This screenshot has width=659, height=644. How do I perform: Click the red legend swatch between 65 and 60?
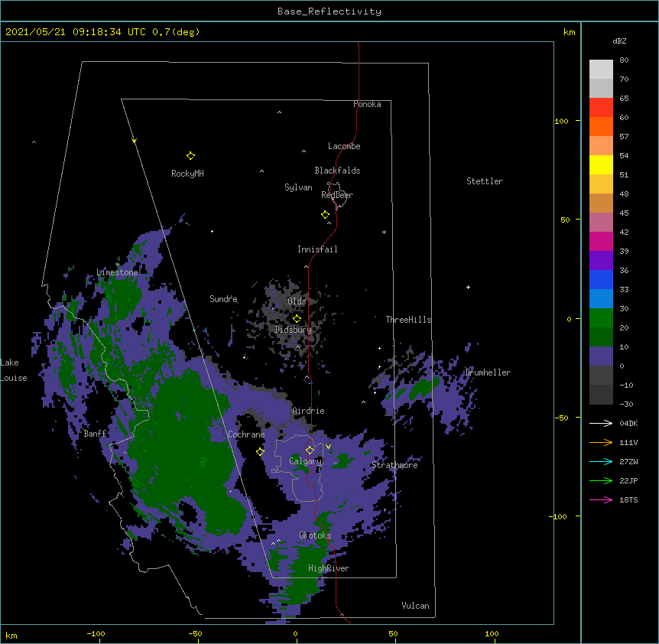click(x=601, y=108)
